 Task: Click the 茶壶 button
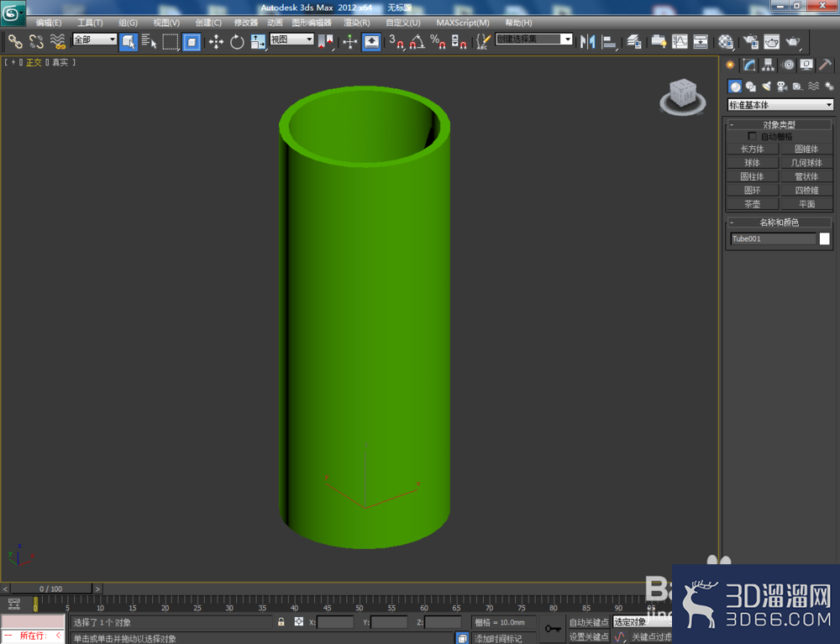[752, 204]
